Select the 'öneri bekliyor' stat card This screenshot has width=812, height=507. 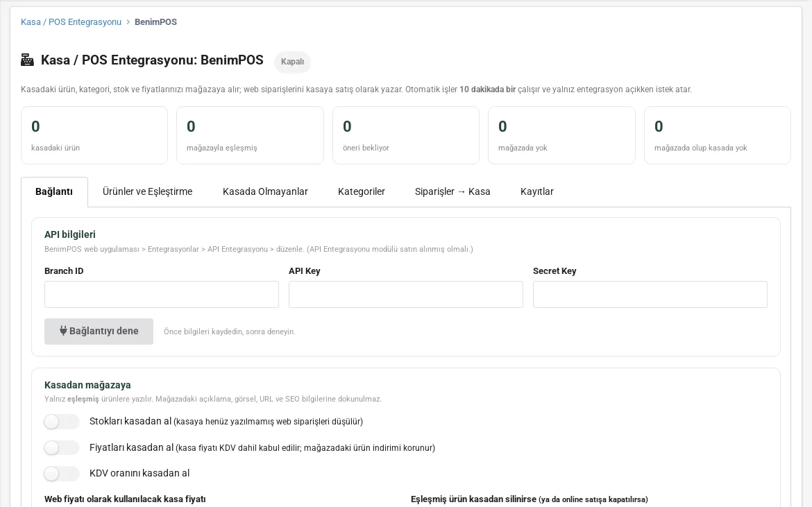(406, 135)
